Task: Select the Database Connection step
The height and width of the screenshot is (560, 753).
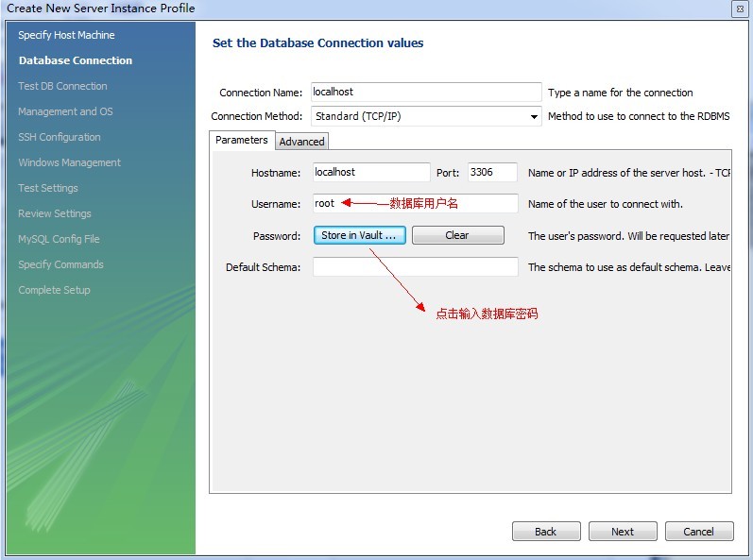Action: point(76,60)
